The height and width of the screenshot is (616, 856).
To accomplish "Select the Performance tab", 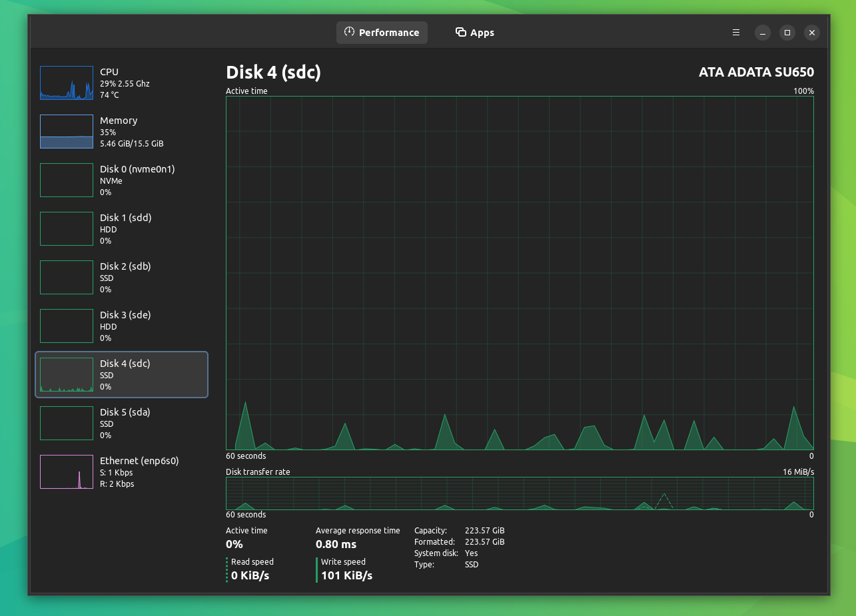I will [382, 32].
